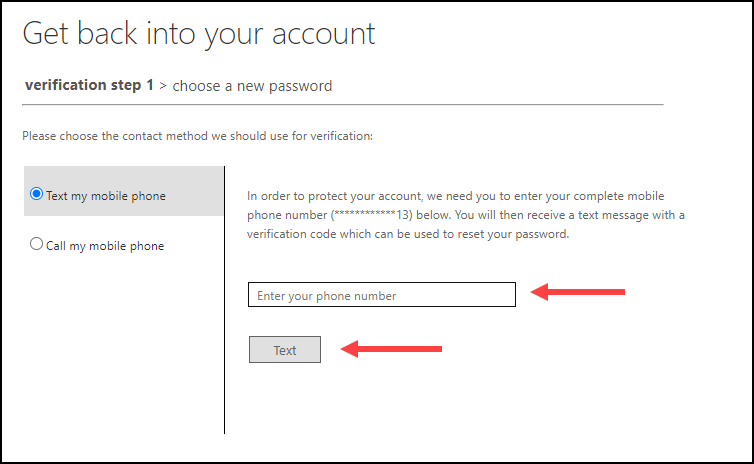Click the "choose a new password" step
This screenshot has height=464, width=754.
pos(252,86)
